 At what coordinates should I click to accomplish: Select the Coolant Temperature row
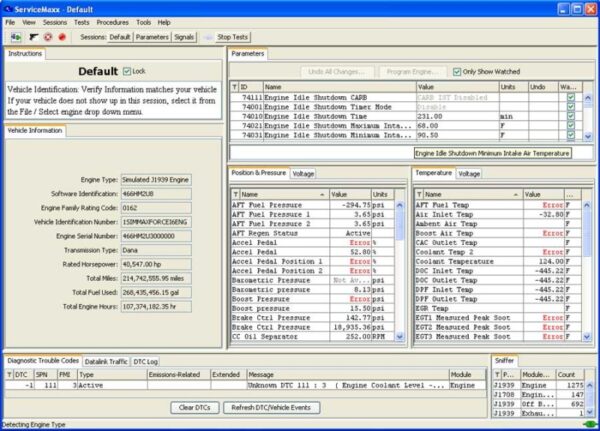[497, 261]
